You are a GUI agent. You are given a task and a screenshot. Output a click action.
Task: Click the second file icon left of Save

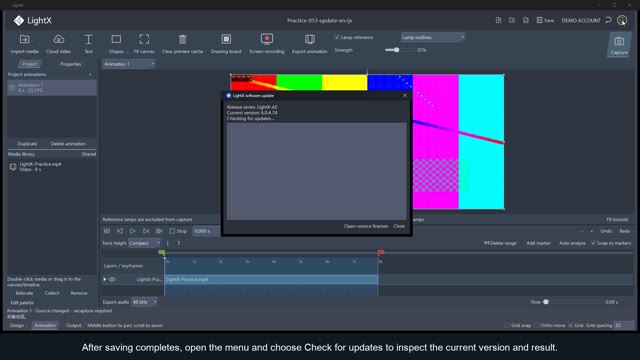[512, 20]
